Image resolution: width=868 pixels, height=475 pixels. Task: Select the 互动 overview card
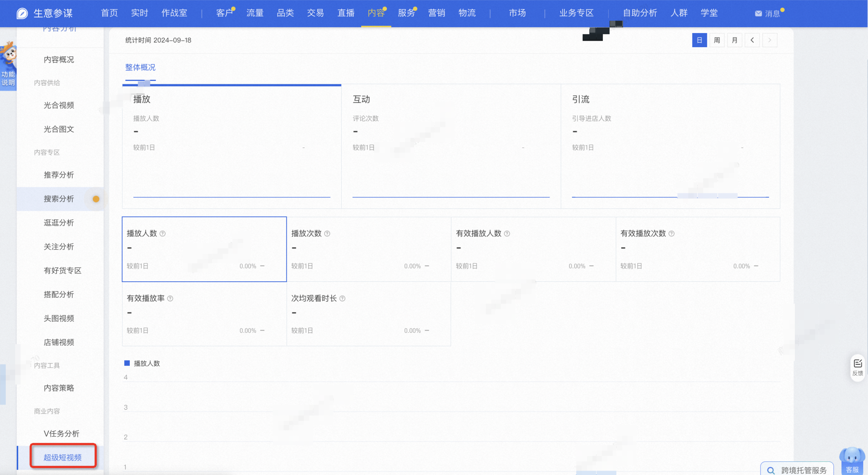(451, 146)
